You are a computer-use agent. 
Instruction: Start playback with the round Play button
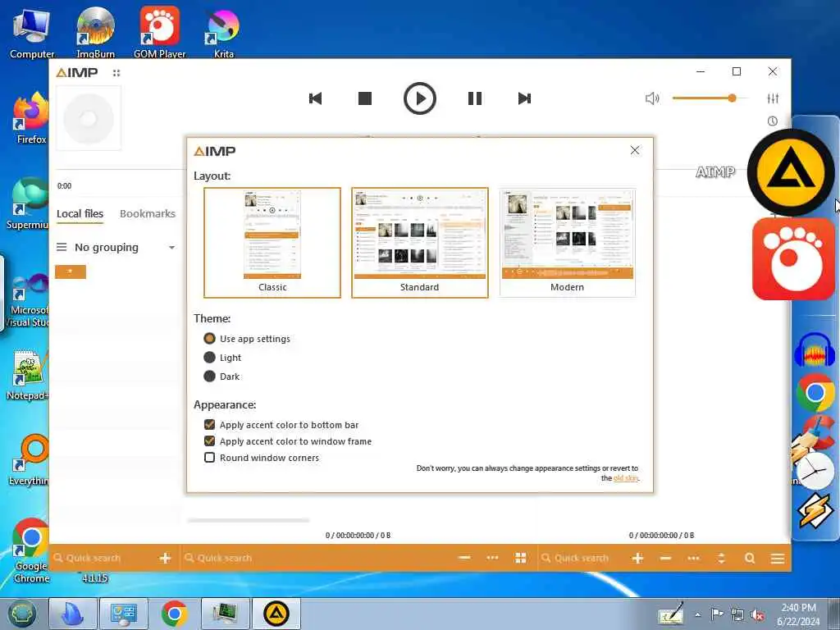click(419, 98)
